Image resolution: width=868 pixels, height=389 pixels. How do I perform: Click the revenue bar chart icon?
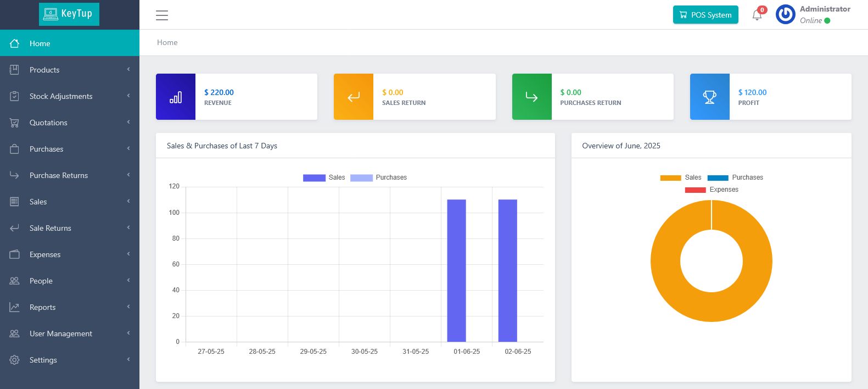(x=176, y=97)
